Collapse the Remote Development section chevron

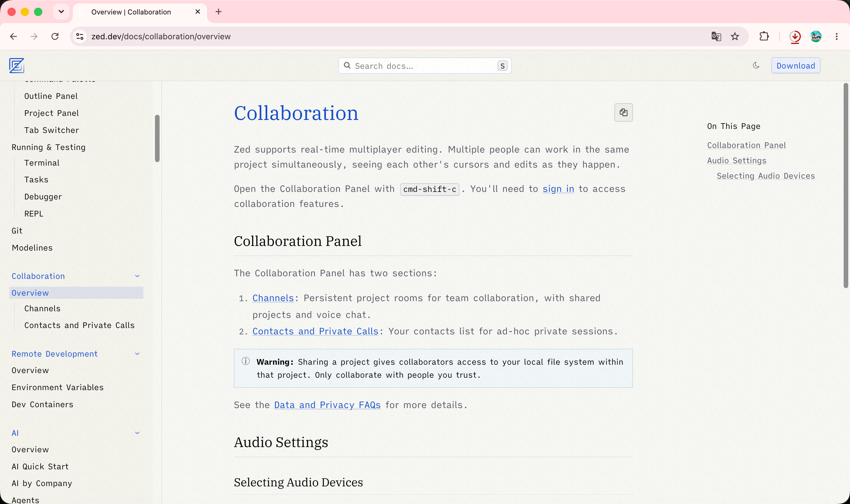(137, 354)
